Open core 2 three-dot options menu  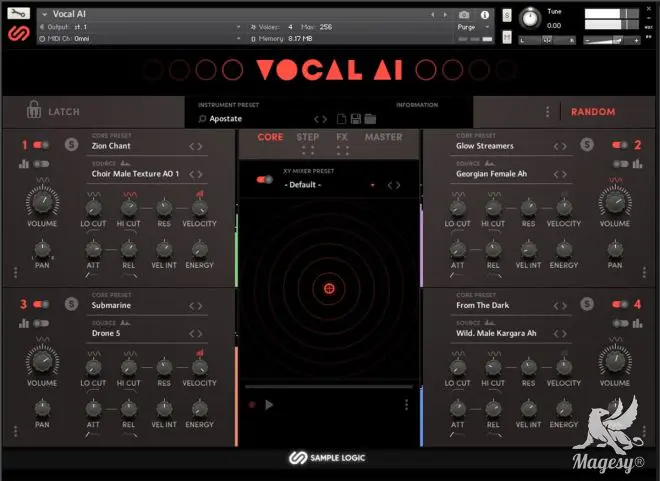pyautogui.click(x=644, y=273)
